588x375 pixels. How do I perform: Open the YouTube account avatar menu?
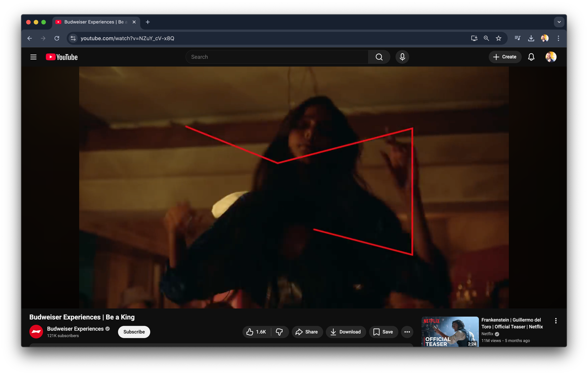[x=551, y=57]
